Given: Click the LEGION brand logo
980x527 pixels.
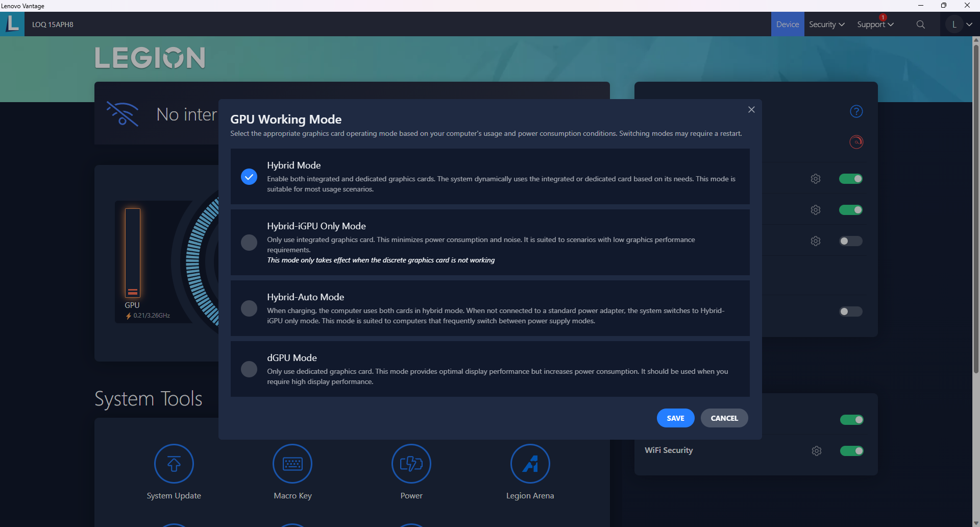Looking at the screenshot, I should point(150,58).
